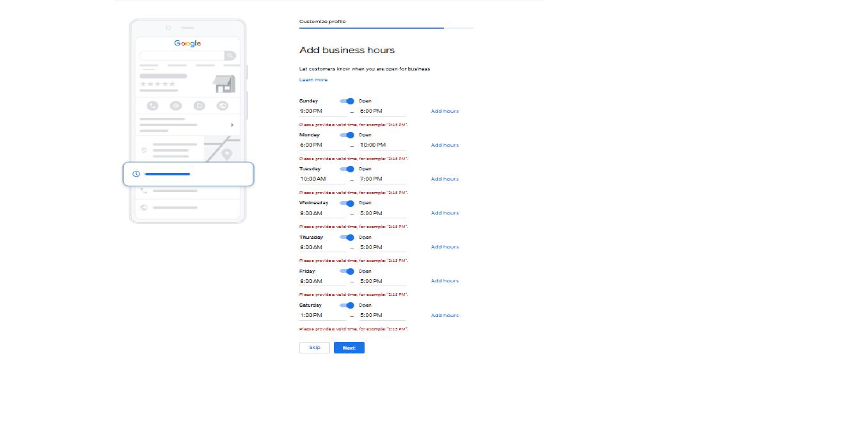The width and height of the screenshot is (868, 429).
Task: Open Wednesday closing time field 5:00 PM
Action: tap(383, 213)
